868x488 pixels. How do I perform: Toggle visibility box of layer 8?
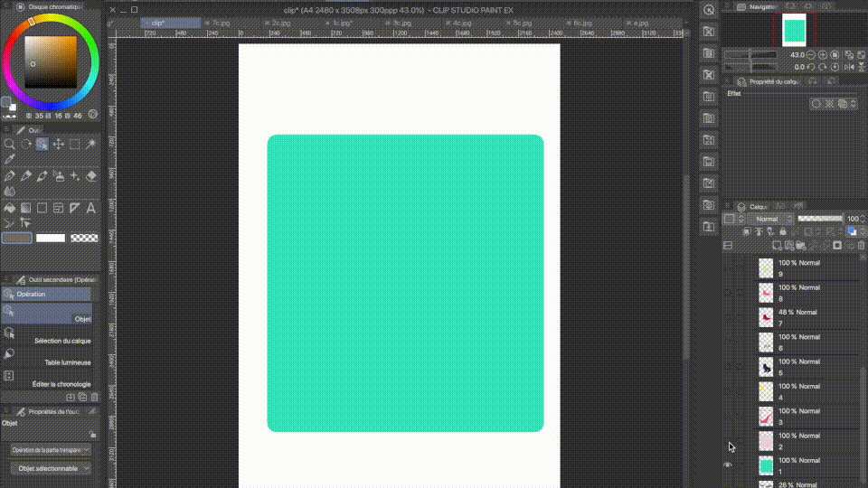coord(728,293)
